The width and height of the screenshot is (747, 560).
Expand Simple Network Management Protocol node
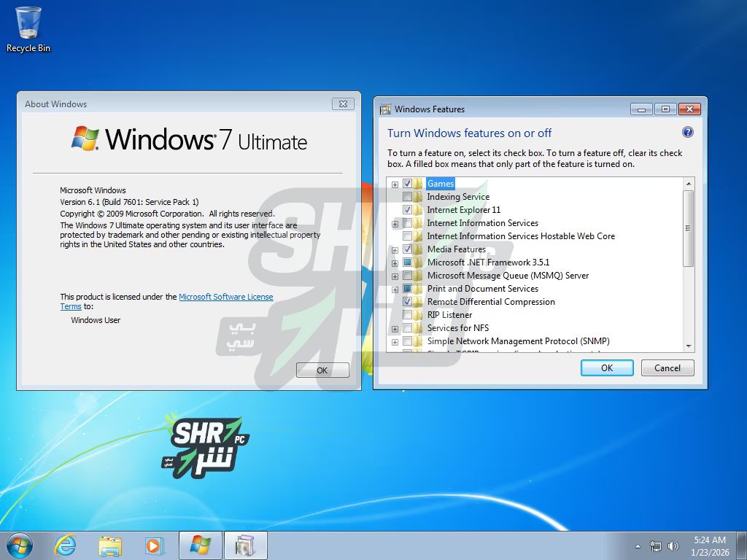pyautogui.click(x=395, y=342)
